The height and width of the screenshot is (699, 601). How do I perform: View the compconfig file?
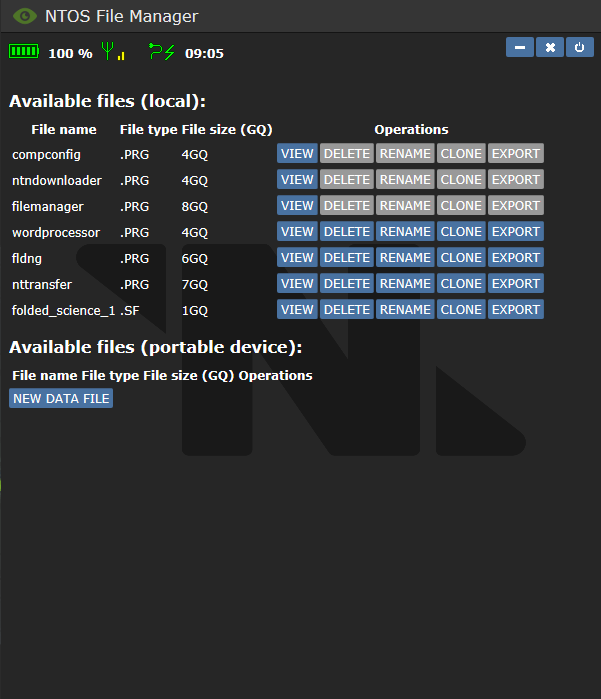click(x=297, y=154)
